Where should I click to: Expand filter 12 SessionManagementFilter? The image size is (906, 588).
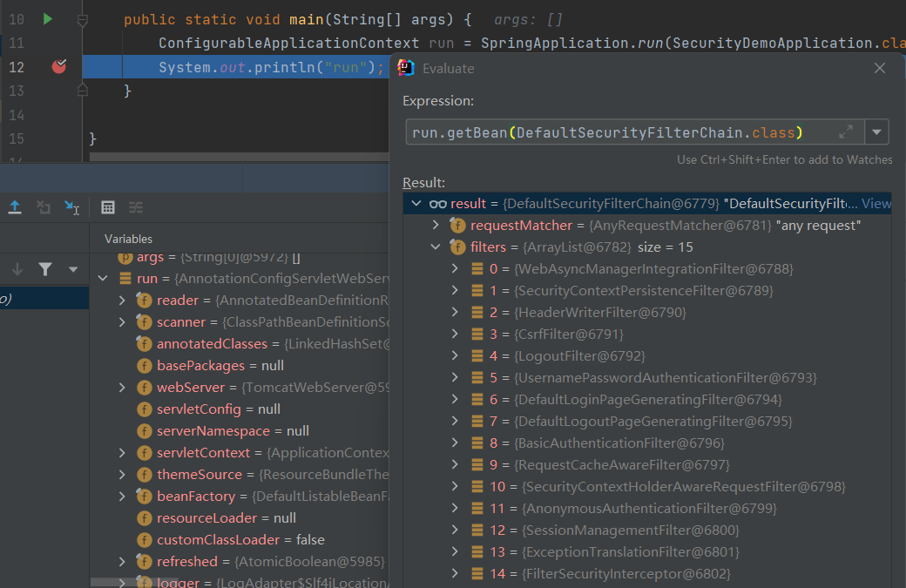click(455, 530)
